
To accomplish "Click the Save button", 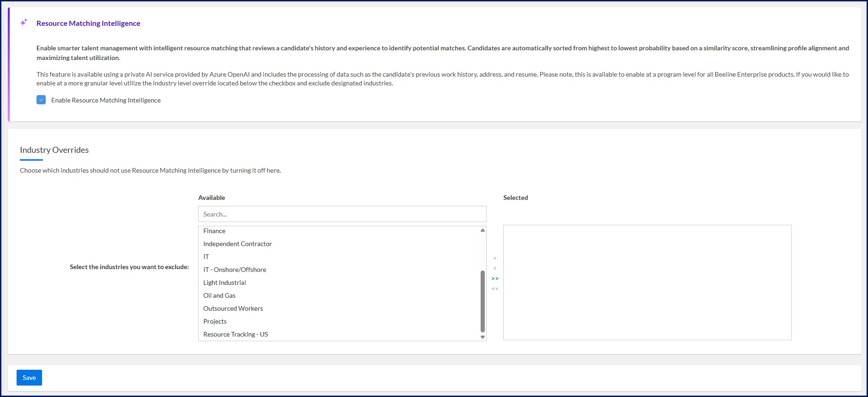I will (x=29, y=378).
